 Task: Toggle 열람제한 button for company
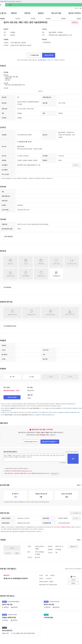point(16,553)
